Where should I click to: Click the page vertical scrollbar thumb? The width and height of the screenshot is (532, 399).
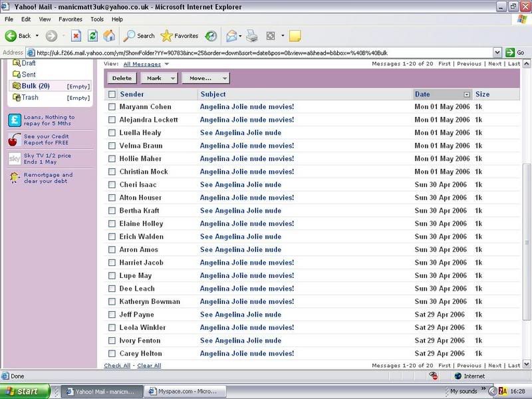coord(527,241)
